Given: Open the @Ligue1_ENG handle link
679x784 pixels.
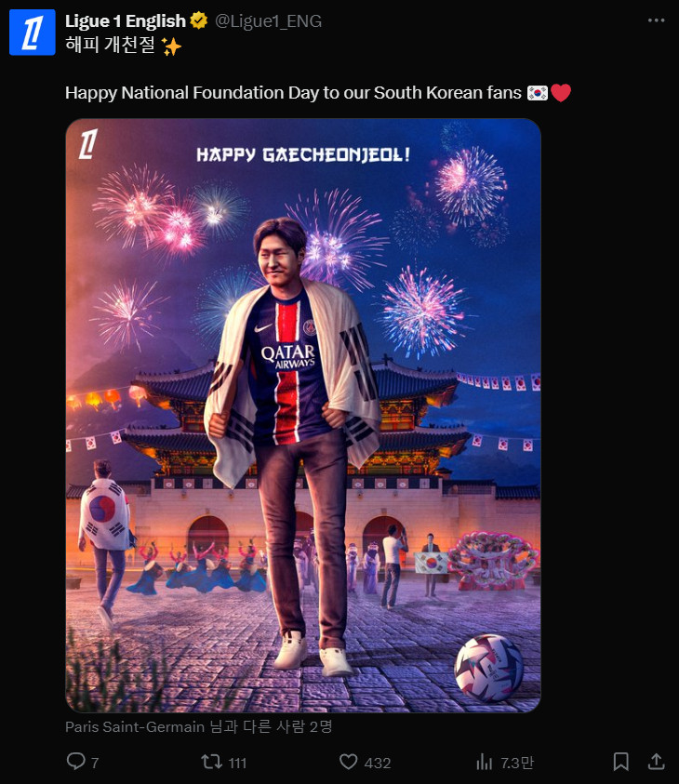Looking at the screenshot, I should (269, 21).
